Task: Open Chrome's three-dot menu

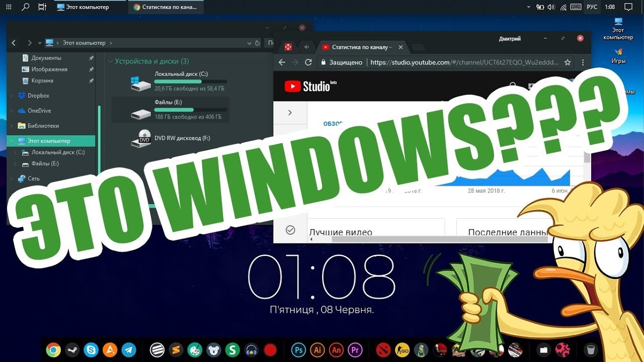Action: pos(583,62)
